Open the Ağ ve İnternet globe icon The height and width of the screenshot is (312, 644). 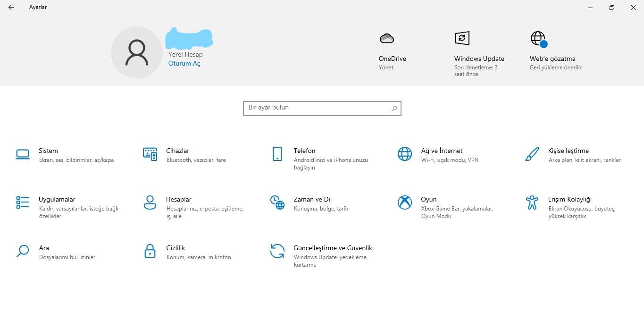pyautogui.click(x=405, y=154)
